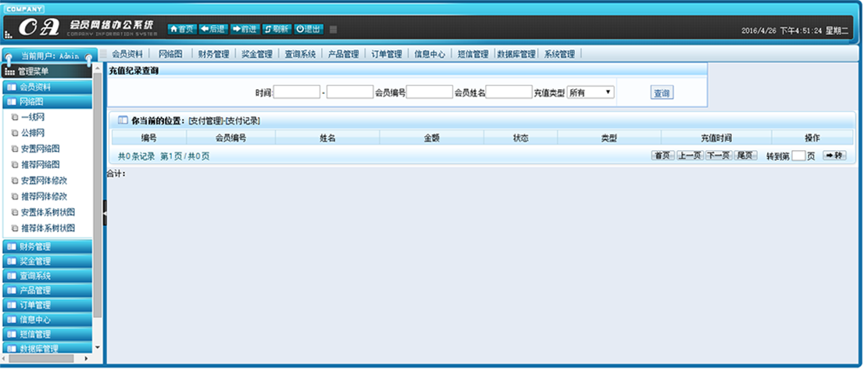Click the 会员姓名 input field
The image size is (868, 369).
[509, 92]
